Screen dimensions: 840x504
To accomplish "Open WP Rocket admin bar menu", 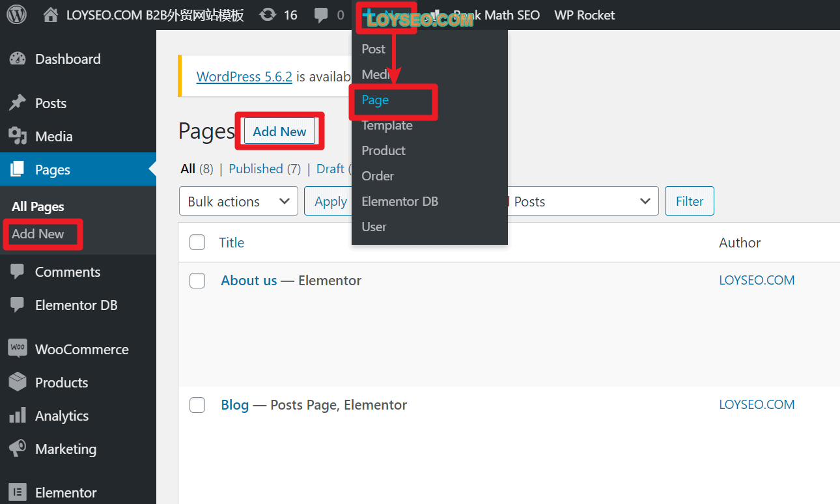I will click(x=585, y=15).
